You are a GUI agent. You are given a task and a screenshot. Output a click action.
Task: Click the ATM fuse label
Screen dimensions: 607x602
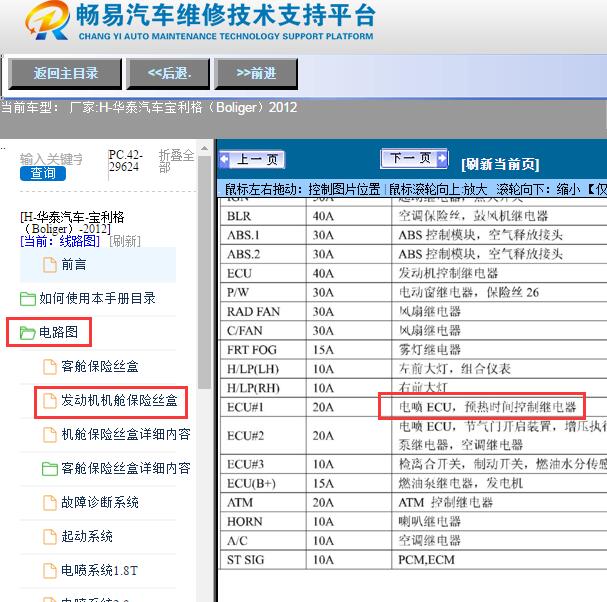[240, 503]
